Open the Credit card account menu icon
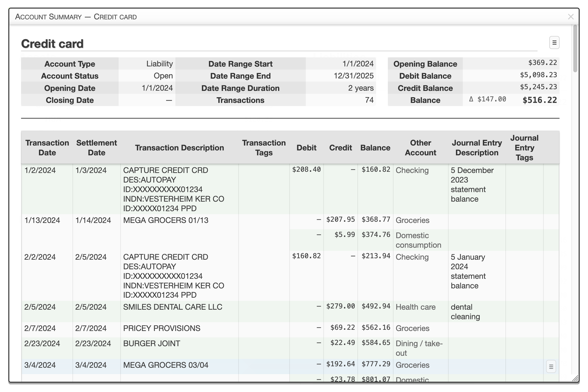Screen dimensions: 588x392 coord(554,42)
